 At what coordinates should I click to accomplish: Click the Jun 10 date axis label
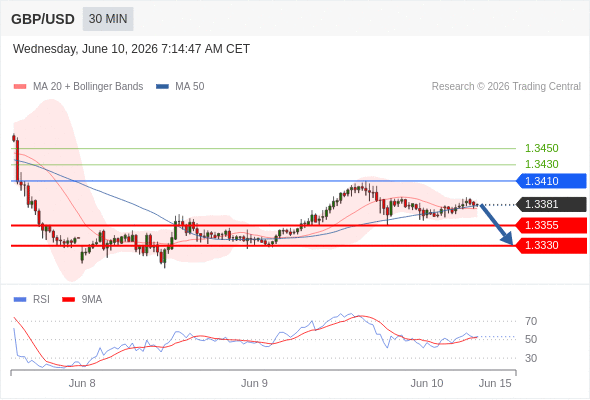point(427,383)
